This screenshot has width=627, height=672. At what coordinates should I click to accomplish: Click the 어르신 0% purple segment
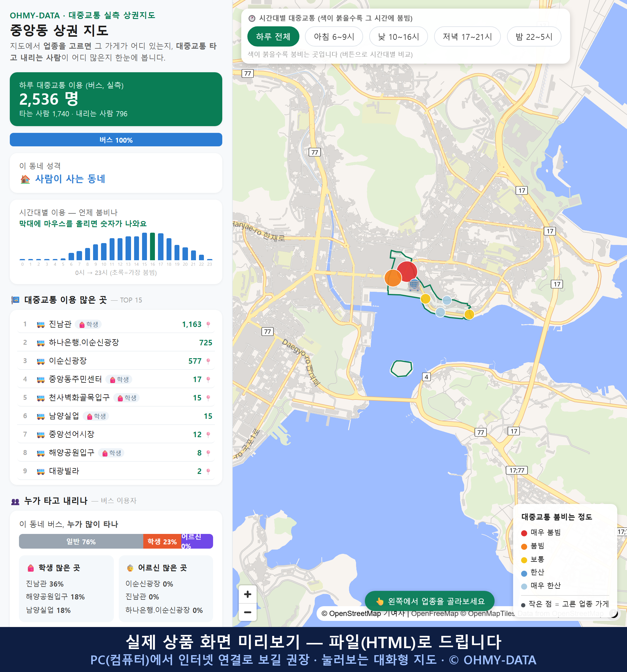pyautogui.click(x=197, y=541)
